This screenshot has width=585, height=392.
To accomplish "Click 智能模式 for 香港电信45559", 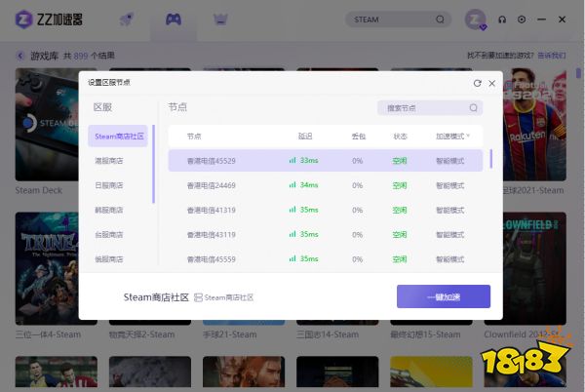I will coord(449,259).
